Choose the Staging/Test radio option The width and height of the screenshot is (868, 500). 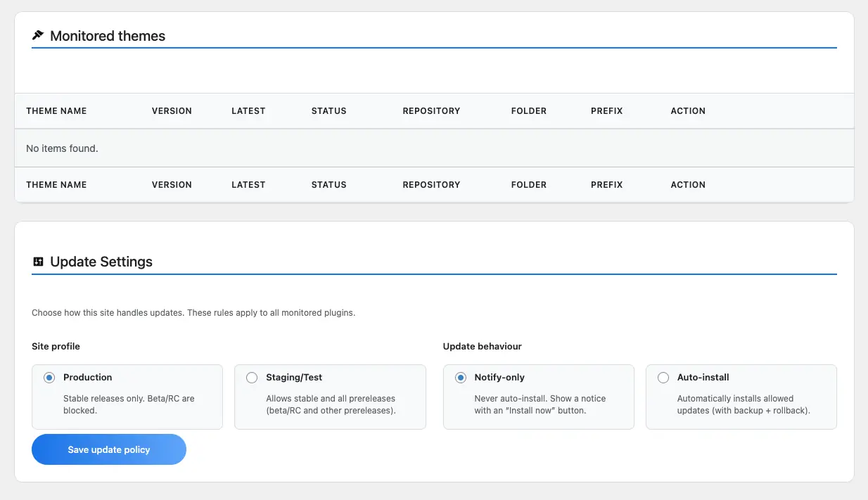pos(252,378)
